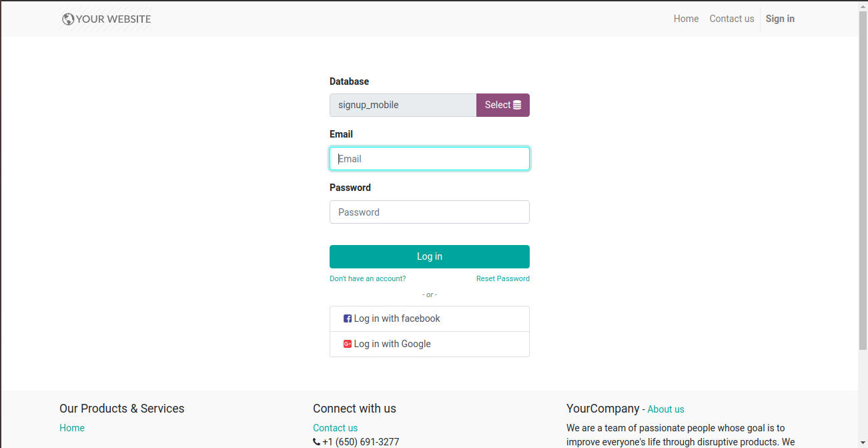Click the green Log in button
This screenshot has width=868, height=448.
coord(430,256)
